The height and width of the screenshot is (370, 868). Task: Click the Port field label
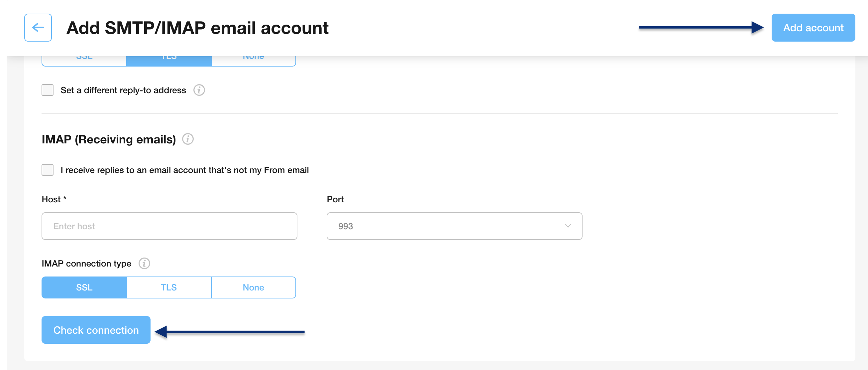coord(335,199)
